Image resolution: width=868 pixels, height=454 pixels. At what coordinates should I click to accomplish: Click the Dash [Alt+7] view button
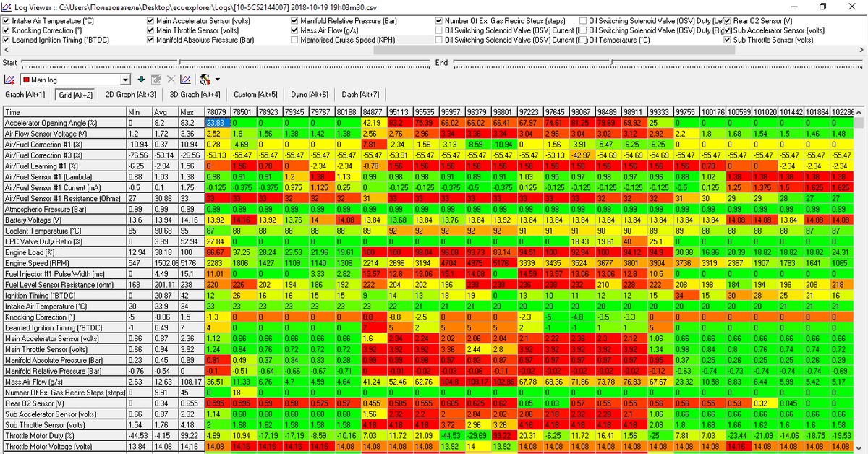pyautogui.click(x=360, y=95)
